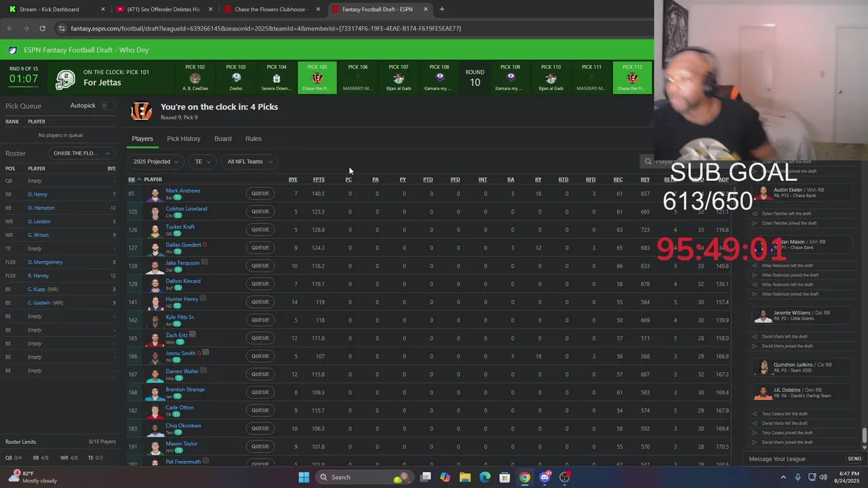
Task: Click the Jets helmet icon on the clock
Action: [x=65, y=79]
